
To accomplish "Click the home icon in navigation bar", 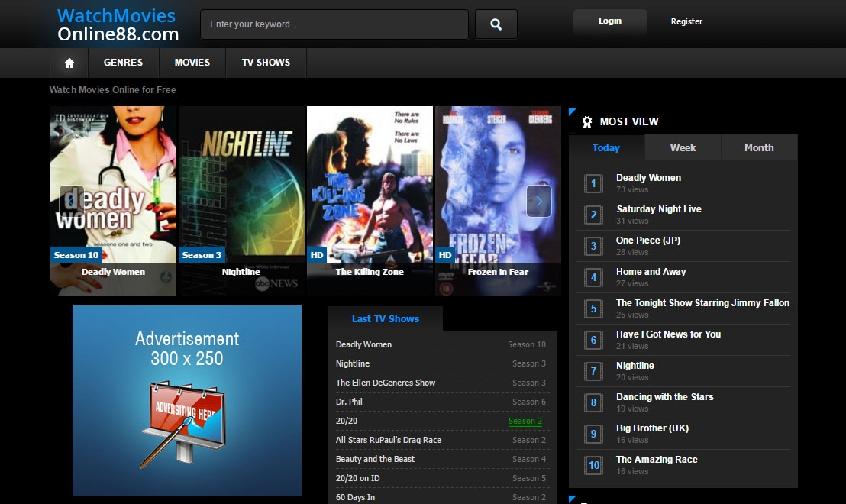I will 69,63.
